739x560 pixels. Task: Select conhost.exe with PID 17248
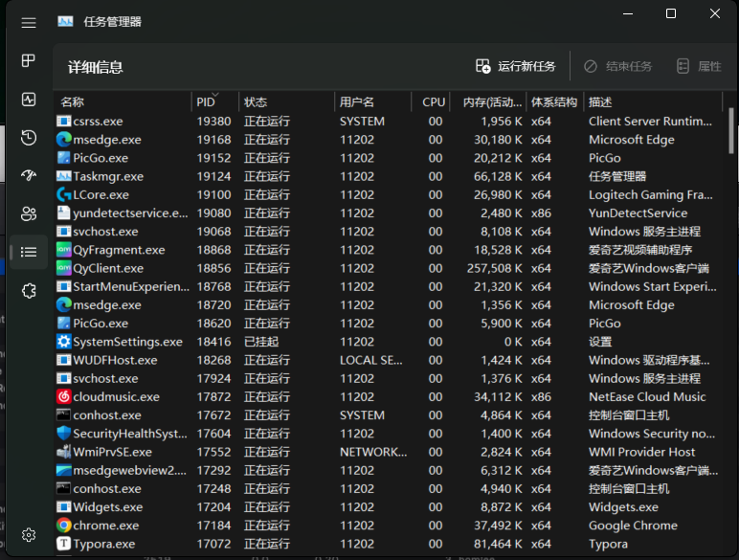(107, 489)
